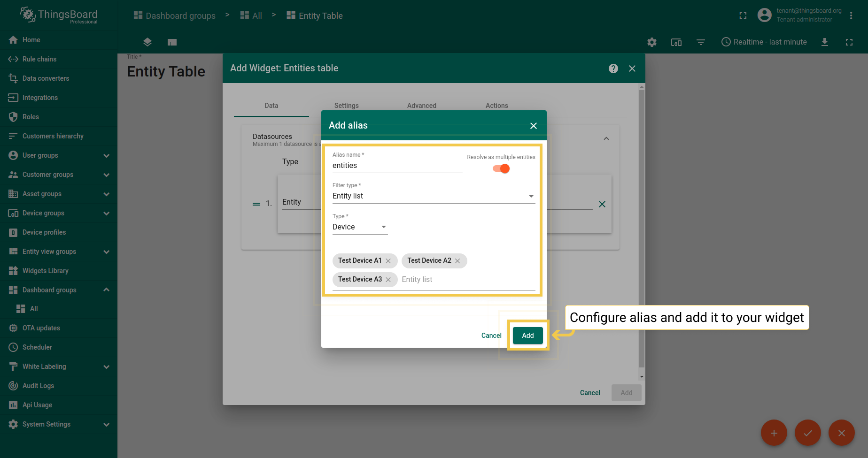The width and height of the screenshot is (868, 458).
Task: Switch to the Advanced tab
Action: coord(422,106)
